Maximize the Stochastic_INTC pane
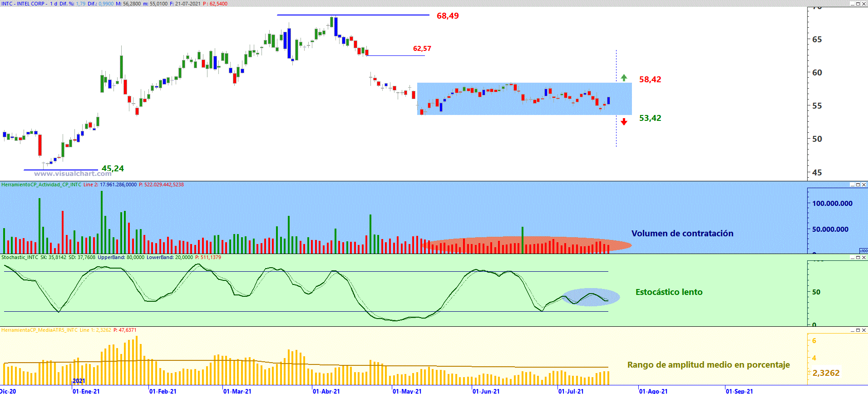Viewport: 868px width, 394px height. [x=858, y=257]
